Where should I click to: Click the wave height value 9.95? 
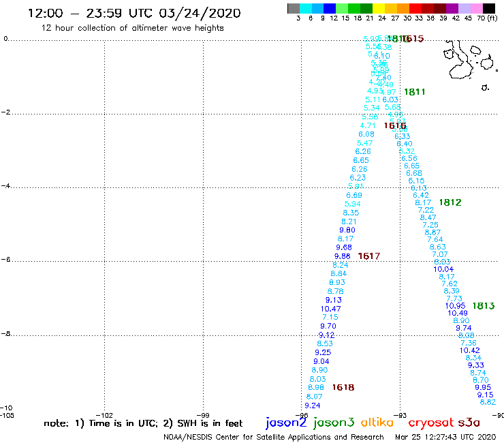[x=483, y=387]
